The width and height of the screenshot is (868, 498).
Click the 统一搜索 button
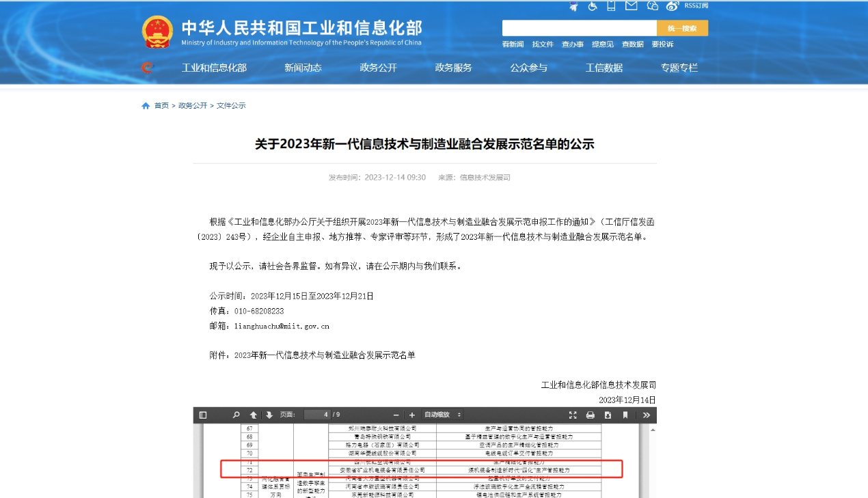pos(682,28)
